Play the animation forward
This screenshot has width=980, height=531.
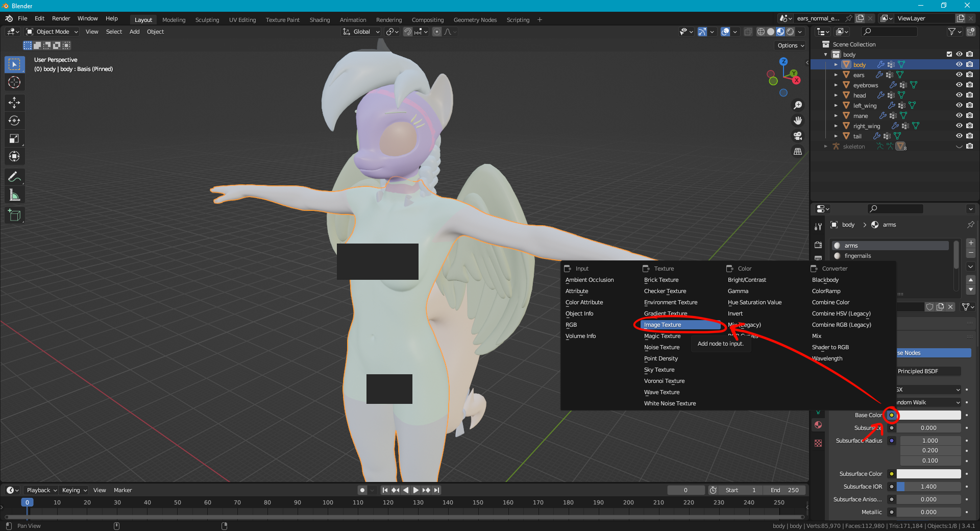click(416, 490)
